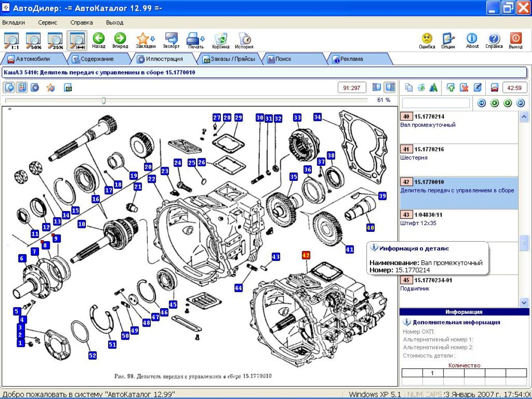Open the Справка menu in menu bar
Viewport: 532px width, 399px height.
click(82, 22)
